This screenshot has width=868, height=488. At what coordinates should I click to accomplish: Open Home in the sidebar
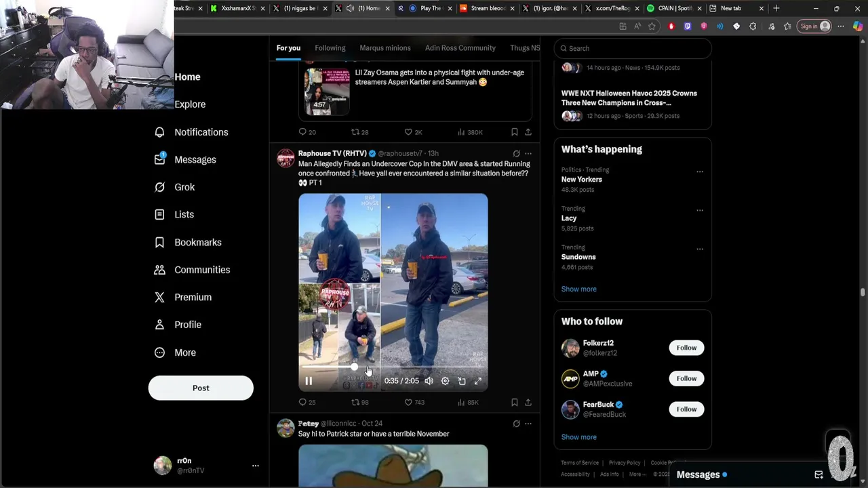point(187,77)
